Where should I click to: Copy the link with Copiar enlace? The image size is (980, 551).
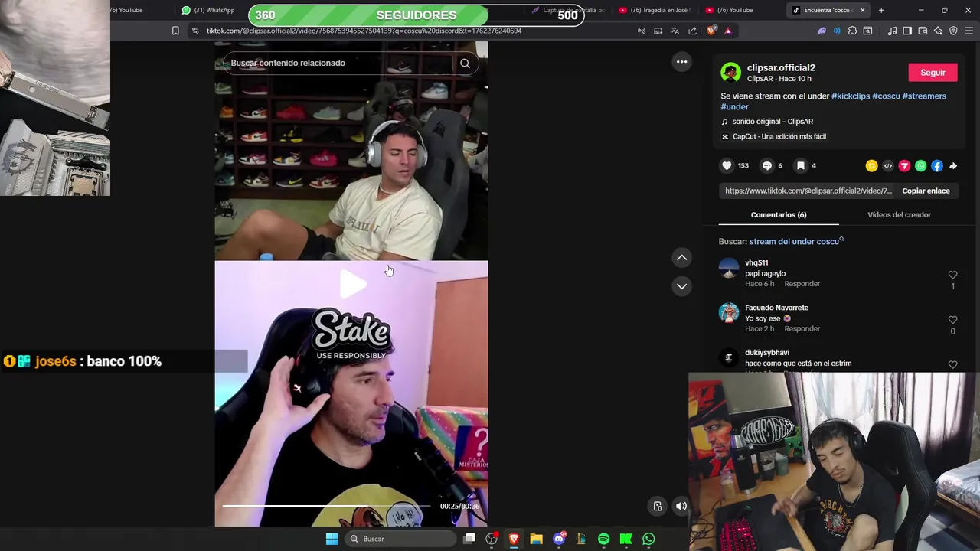(926, 191)
